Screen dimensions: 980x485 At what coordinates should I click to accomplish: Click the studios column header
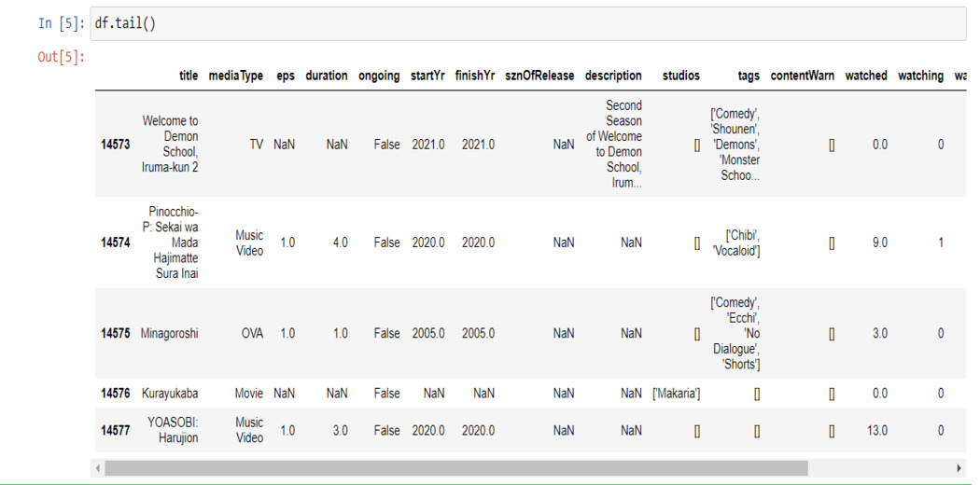(x=681, y=76)
